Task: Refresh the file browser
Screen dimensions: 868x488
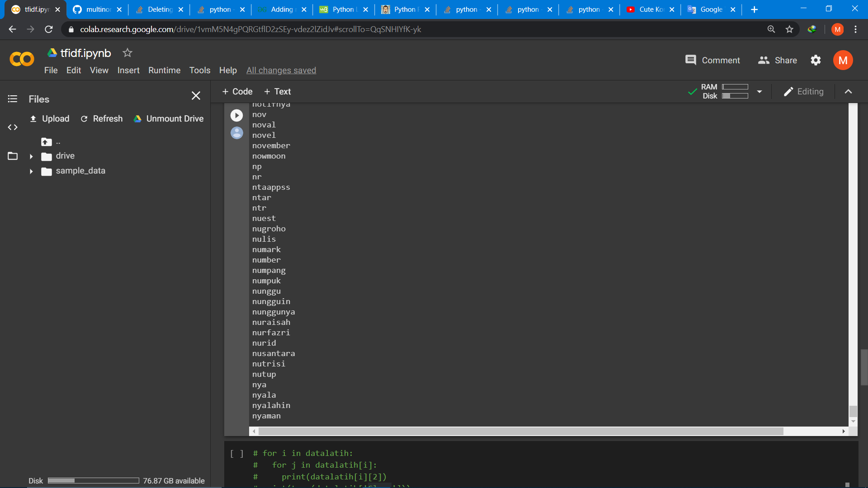Action: coord(101,118)
